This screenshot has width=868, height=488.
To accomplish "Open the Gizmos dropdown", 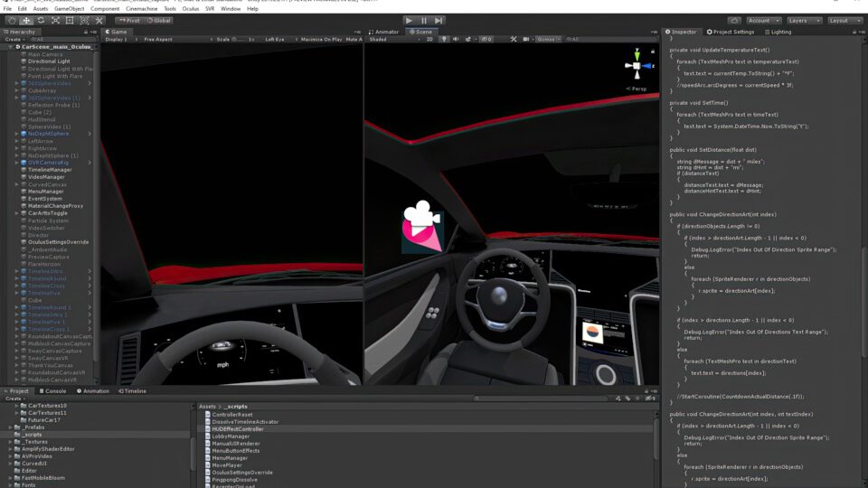I will [x=549, y=39].
